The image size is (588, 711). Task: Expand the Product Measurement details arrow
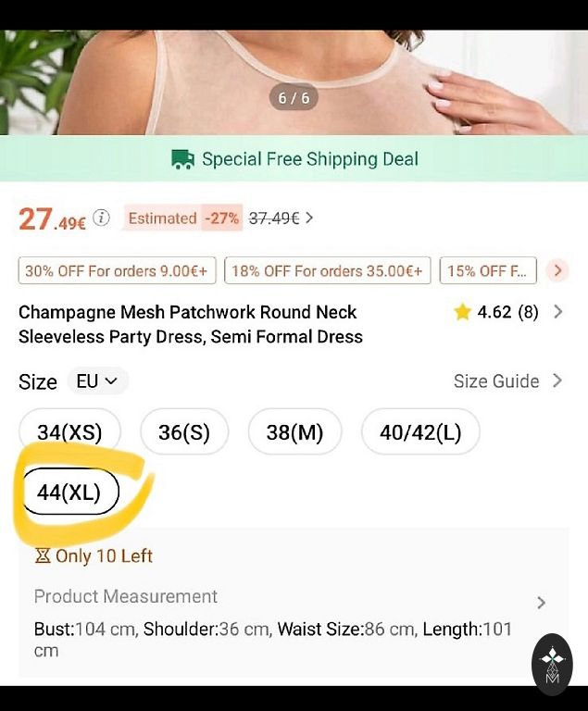point(542,603)
